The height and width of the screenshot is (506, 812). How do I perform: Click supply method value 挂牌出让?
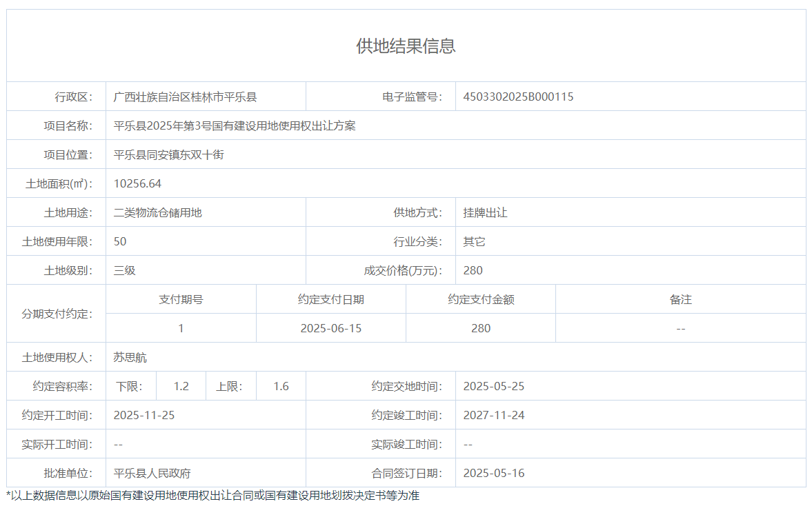485,213
